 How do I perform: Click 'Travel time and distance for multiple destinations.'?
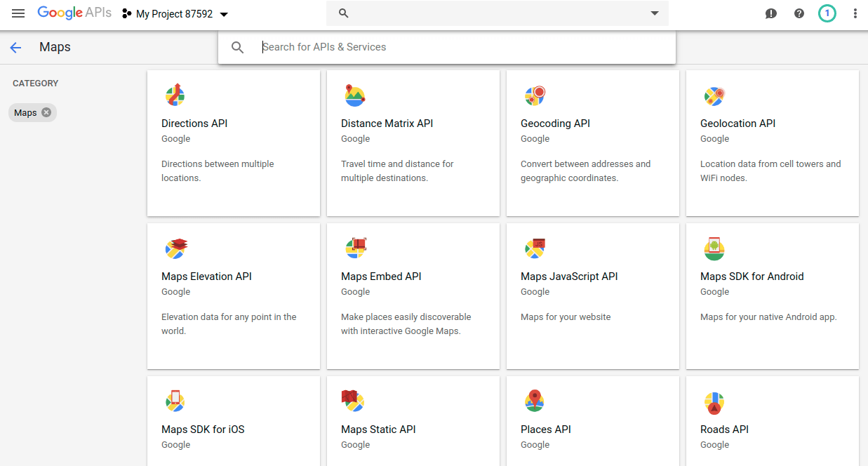tap(397, 171)
